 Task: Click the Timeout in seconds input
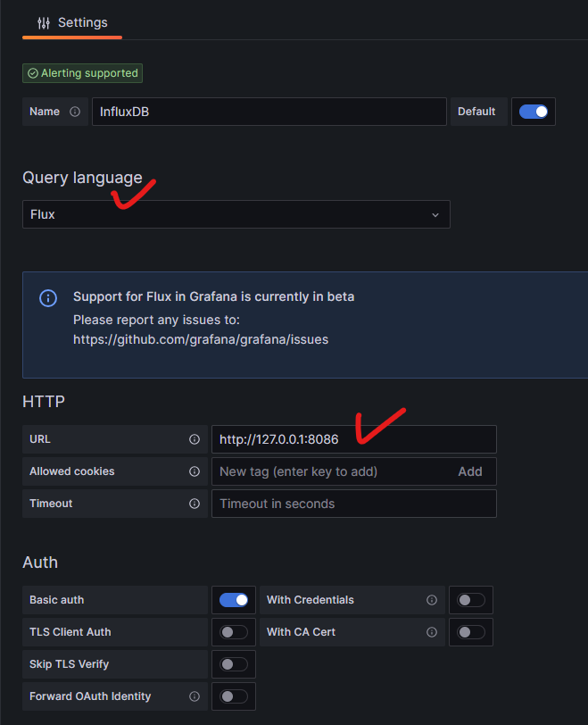tap(354, 504)
